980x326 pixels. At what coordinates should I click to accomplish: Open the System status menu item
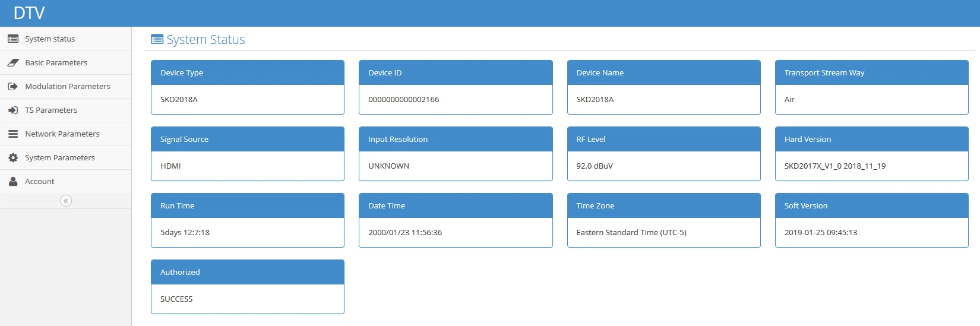[65, 39]
